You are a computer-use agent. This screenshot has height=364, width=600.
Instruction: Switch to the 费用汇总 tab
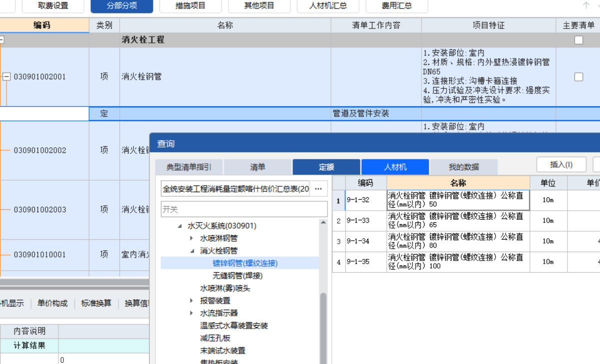396,6
